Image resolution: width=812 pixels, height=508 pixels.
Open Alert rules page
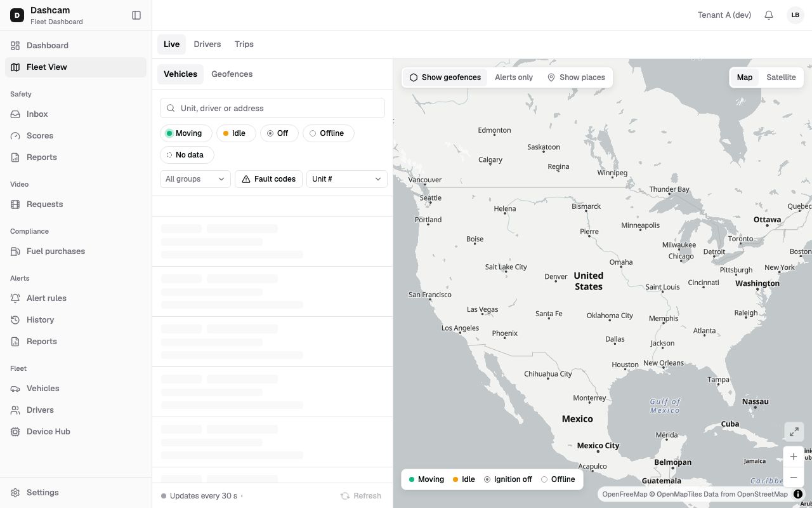76,298
